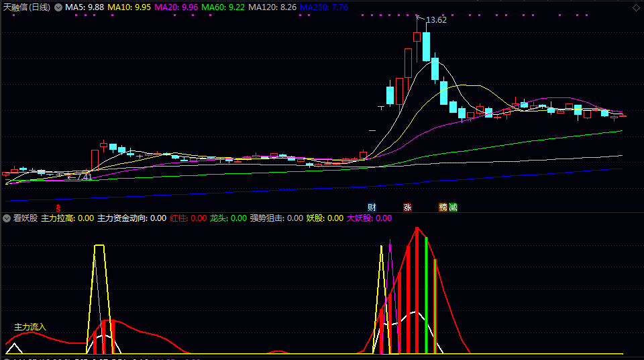Viewport: 644px width, 360px height.
Task: Click the red S marker on the chart
Action: pos(58,208)
